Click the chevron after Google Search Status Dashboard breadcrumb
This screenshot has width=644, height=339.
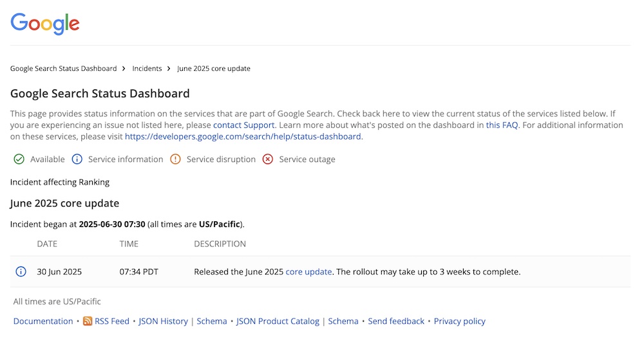pos(124,69)
